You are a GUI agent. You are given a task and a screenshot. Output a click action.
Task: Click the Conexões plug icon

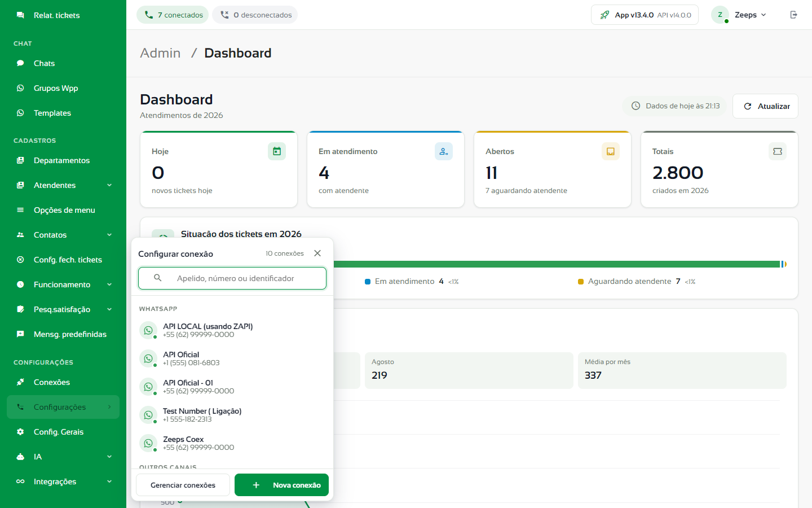(x=20, y=382)
